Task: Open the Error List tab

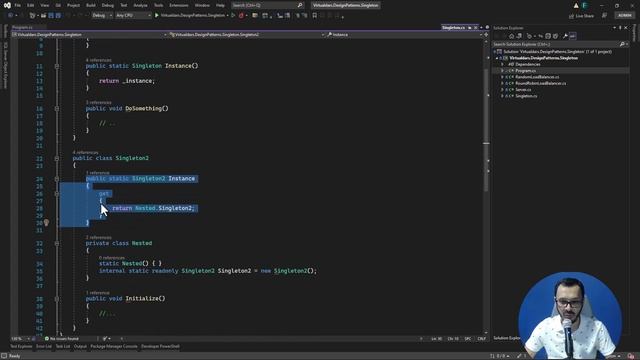Action: click(44, 347)
